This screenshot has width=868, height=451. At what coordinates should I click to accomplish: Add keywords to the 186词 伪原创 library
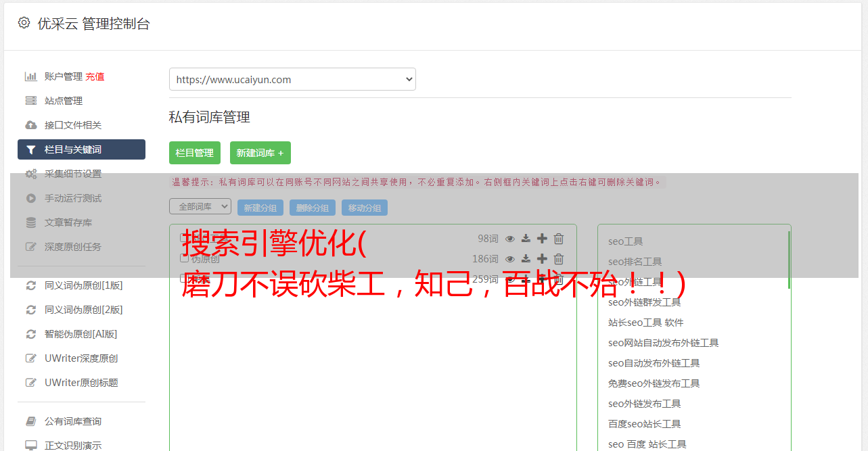pyautogui.click(x=542, y=259)
